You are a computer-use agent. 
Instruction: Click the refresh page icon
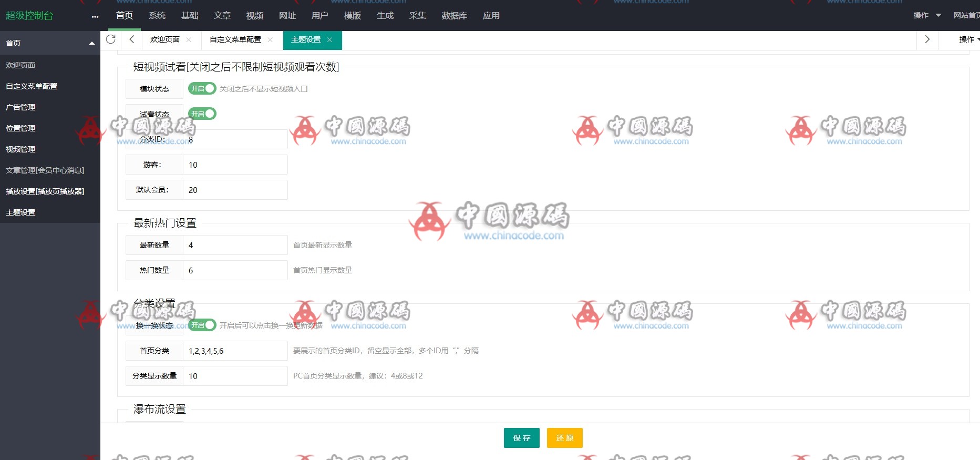110,39
